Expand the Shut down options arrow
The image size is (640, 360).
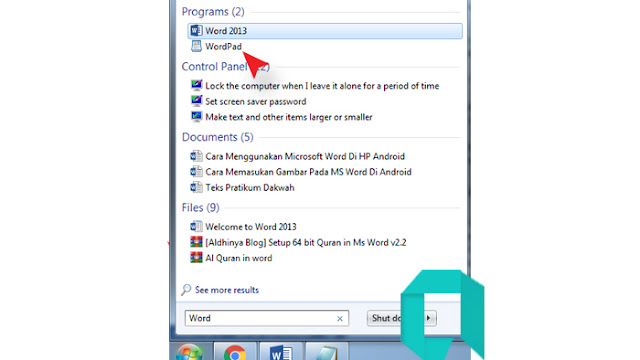point(429,318)
